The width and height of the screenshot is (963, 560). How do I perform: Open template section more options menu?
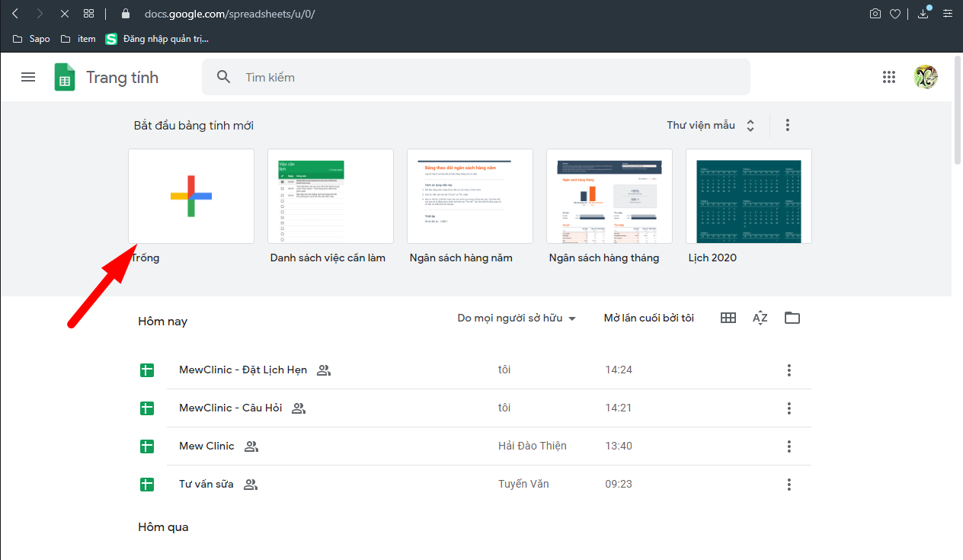coord(788,125)
